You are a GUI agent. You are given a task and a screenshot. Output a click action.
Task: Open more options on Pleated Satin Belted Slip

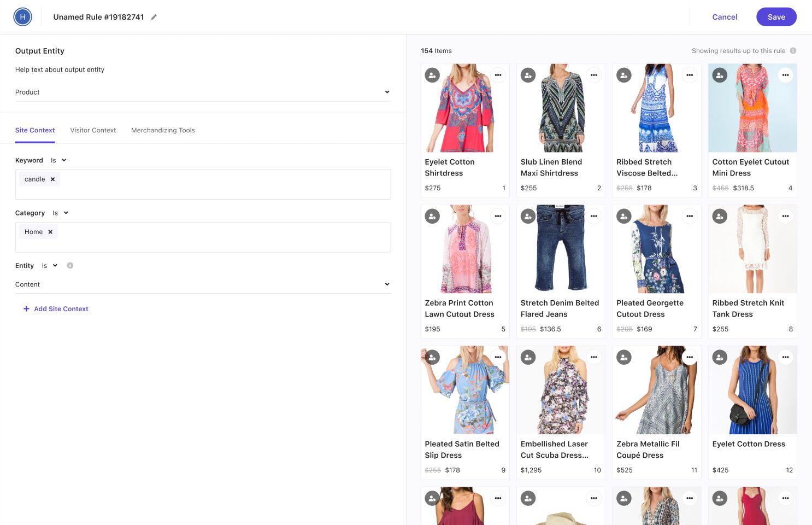(x=498, y=357)
